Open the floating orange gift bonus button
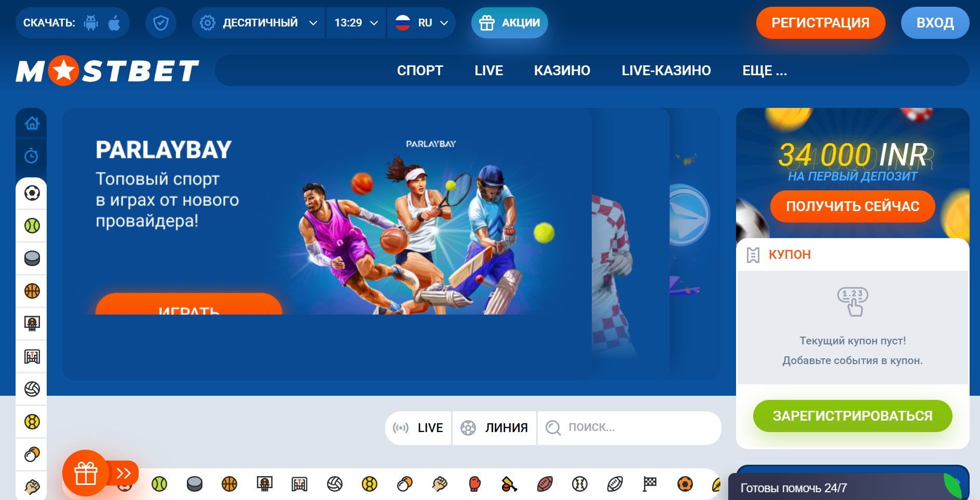980x500 pixels. point(86,473)
